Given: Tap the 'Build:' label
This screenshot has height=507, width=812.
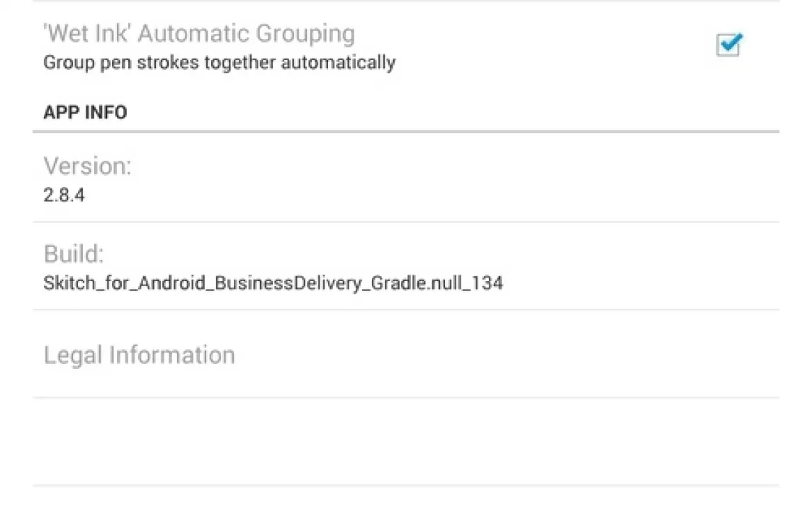Looking at the screenshot, I should tap(73, 254).
